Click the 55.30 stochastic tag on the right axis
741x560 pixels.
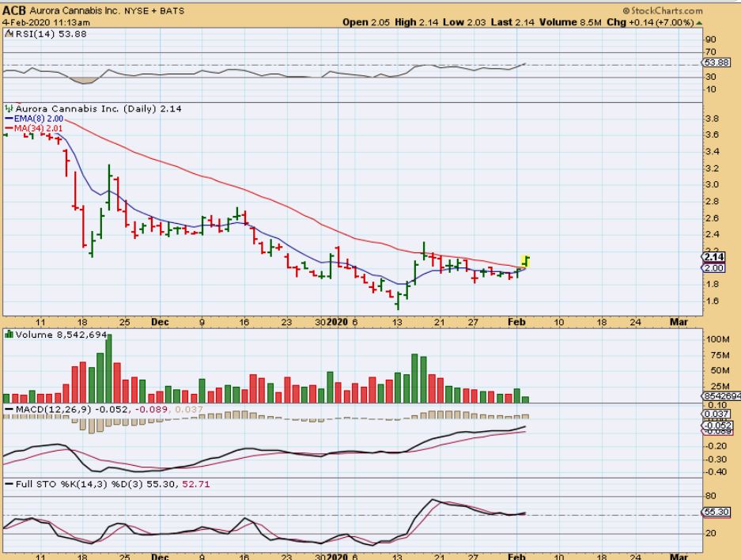pyautogui.click(x=716, y=512)
